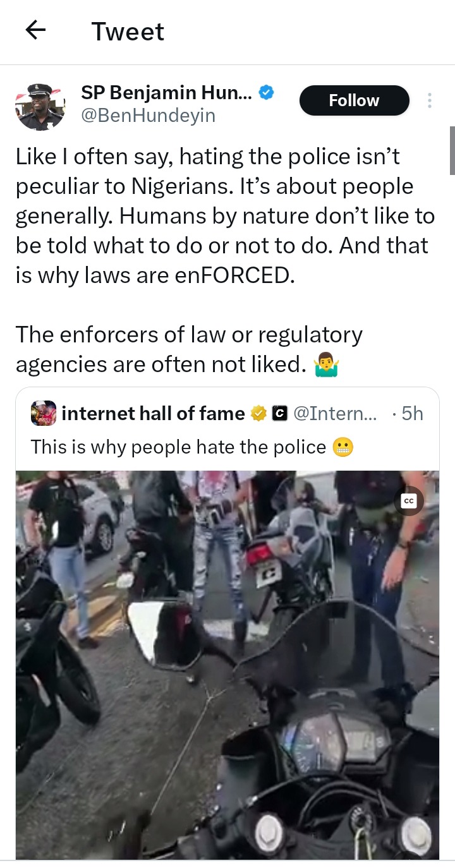Open the tweet's three-dot more options menu
Image resolution: width=455 pixels, height=868 pixels.
tap(429, 100)
